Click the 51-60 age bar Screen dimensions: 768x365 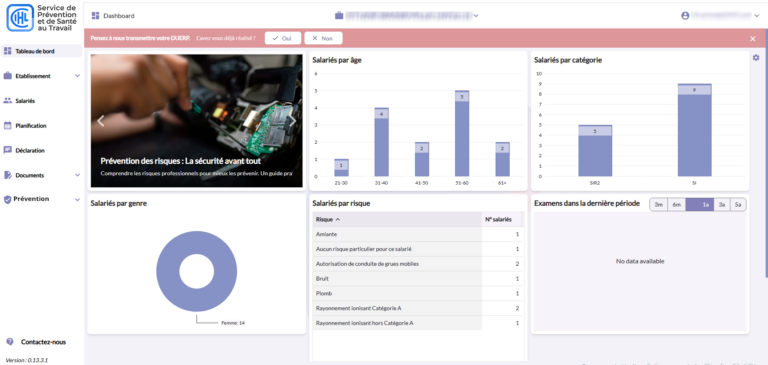coord(462,133)
